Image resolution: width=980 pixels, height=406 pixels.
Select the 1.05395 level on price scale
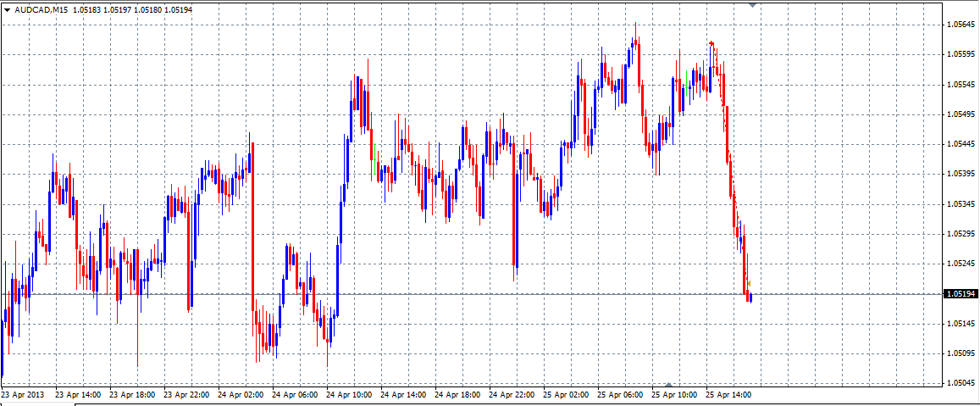[961, 174]
